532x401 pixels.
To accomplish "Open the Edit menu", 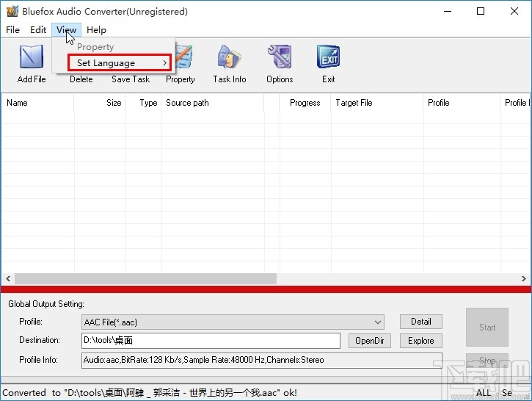I will tap(38, 30).
